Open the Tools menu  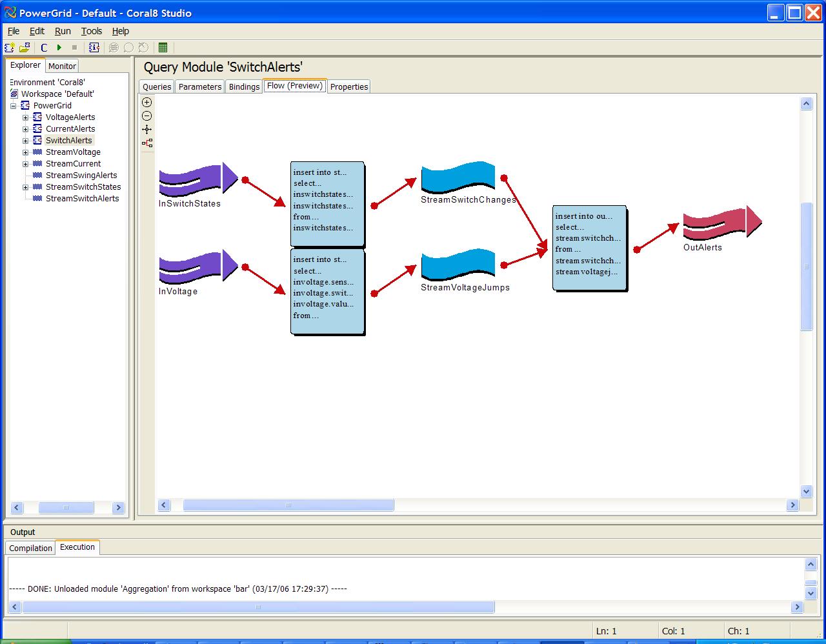91,31
